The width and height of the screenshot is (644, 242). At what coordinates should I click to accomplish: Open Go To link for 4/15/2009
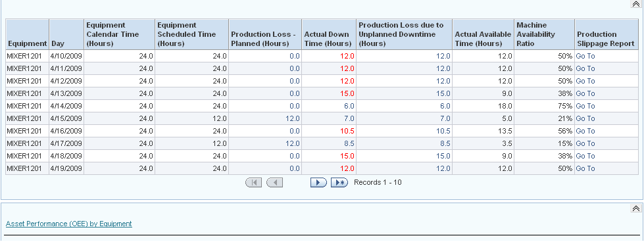tap(585, 119)
